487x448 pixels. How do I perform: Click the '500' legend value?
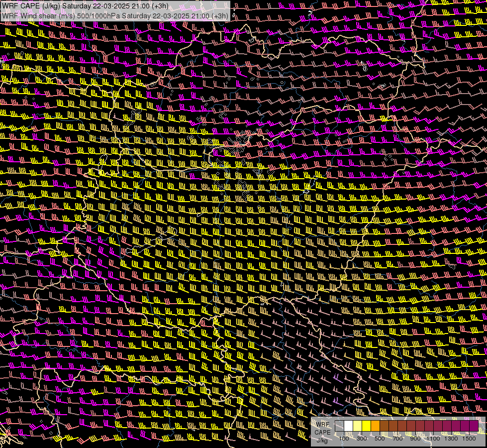(x=380, y=439)
